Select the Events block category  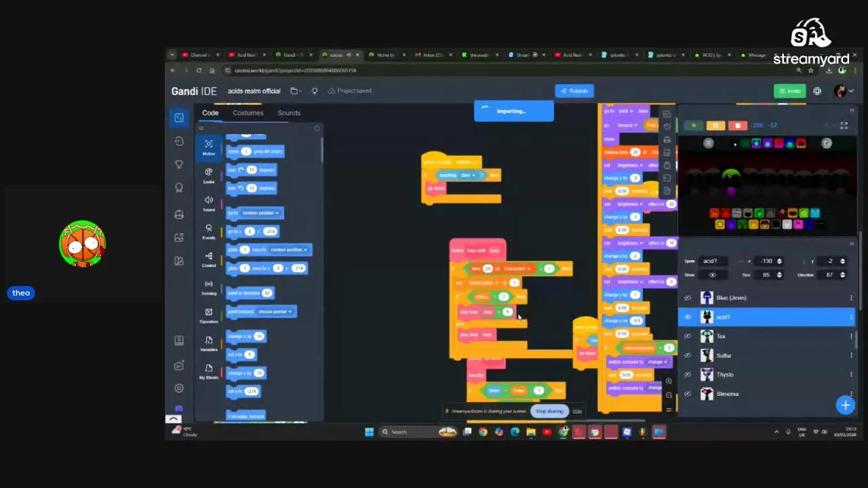click(209, 231)
